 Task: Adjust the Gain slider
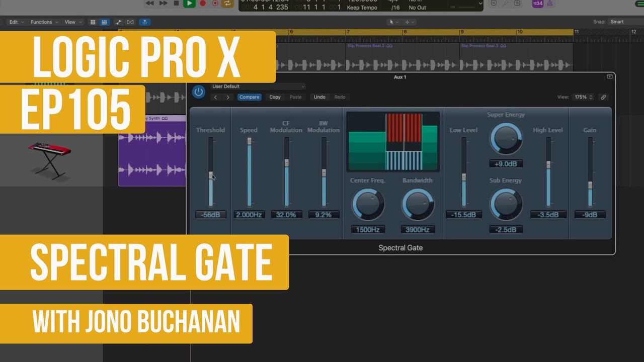pos(590,185)
